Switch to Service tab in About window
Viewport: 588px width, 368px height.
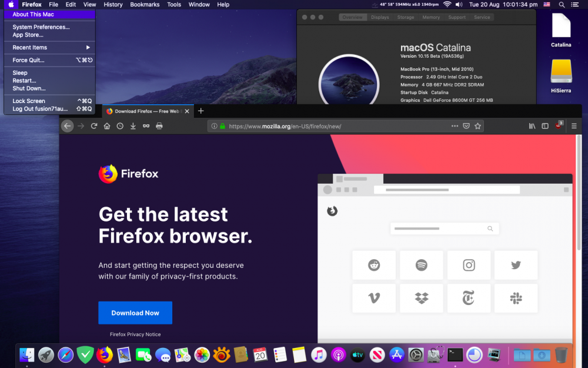482,17
